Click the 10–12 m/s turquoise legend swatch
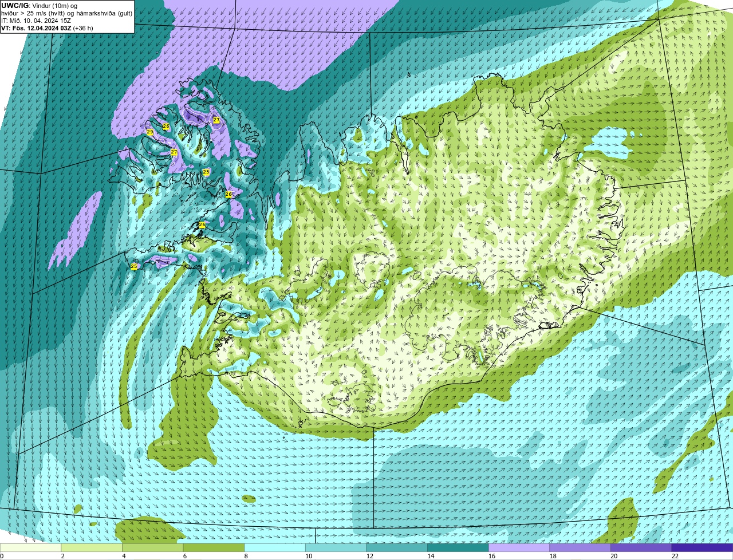The height and width of the screenshot is (560, 733). [336, 548]
